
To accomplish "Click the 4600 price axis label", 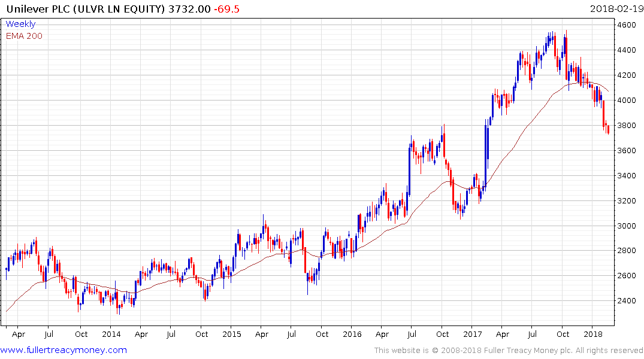I will tap(627, 25).
